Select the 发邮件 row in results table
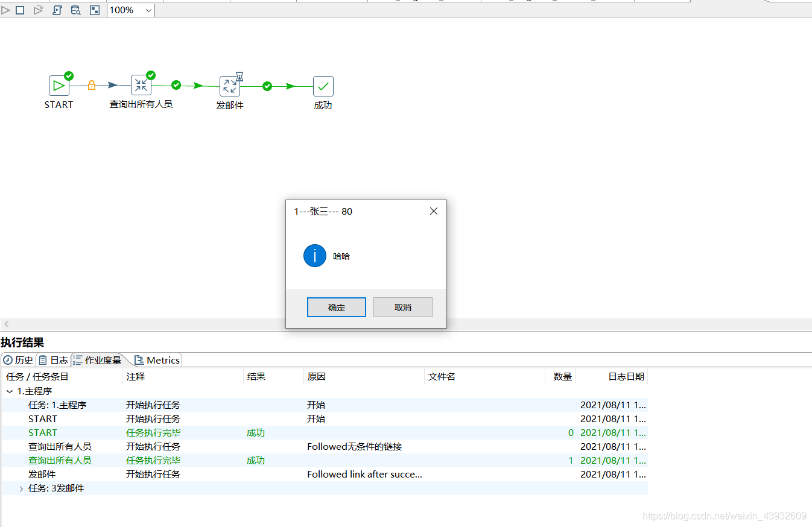Viewport: 812px width, 527px height. (x=324, y=474)
